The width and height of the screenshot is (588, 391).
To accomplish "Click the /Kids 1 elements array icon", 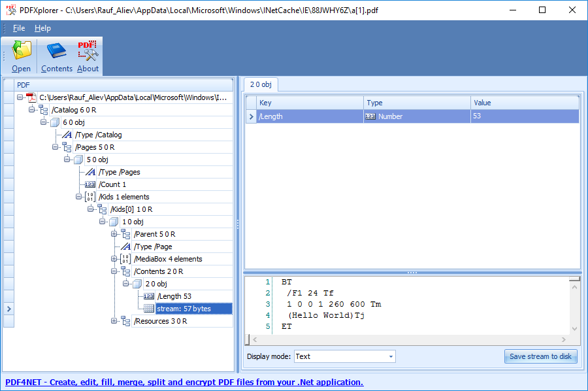I will click(90, 197).
